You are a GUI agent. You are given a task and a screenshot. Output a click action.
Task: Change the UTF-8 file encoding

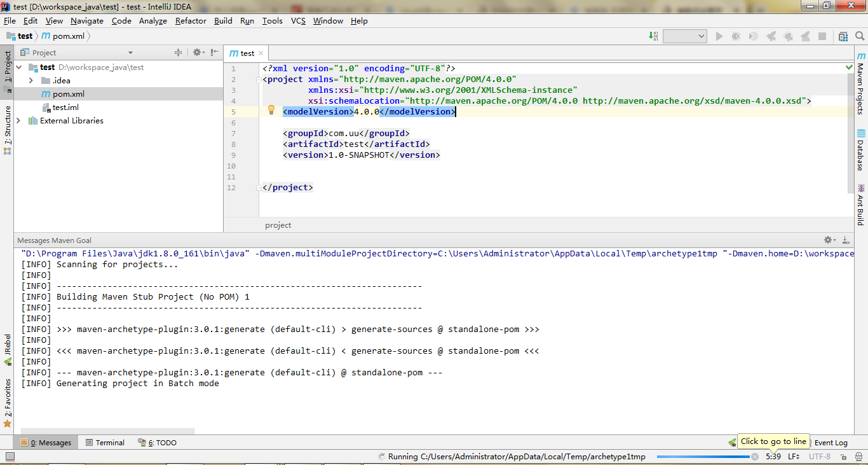click(x=820, y=457)
